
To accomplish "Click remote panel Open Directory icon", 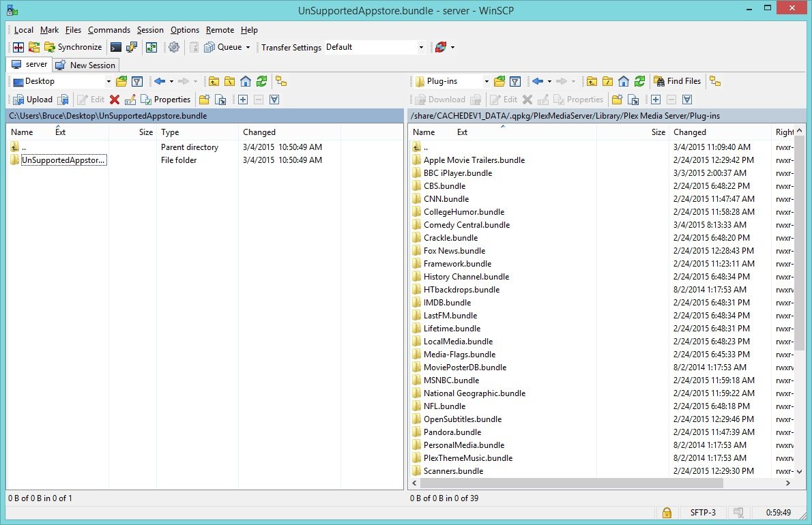I will point(499,81).
